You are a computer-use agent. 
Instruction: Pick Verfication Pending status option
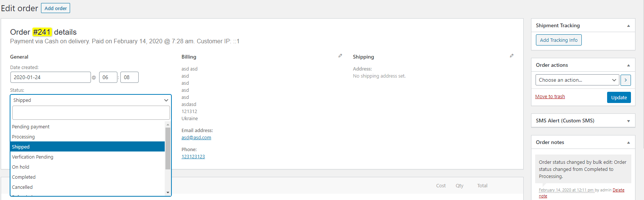pos(33,157)
